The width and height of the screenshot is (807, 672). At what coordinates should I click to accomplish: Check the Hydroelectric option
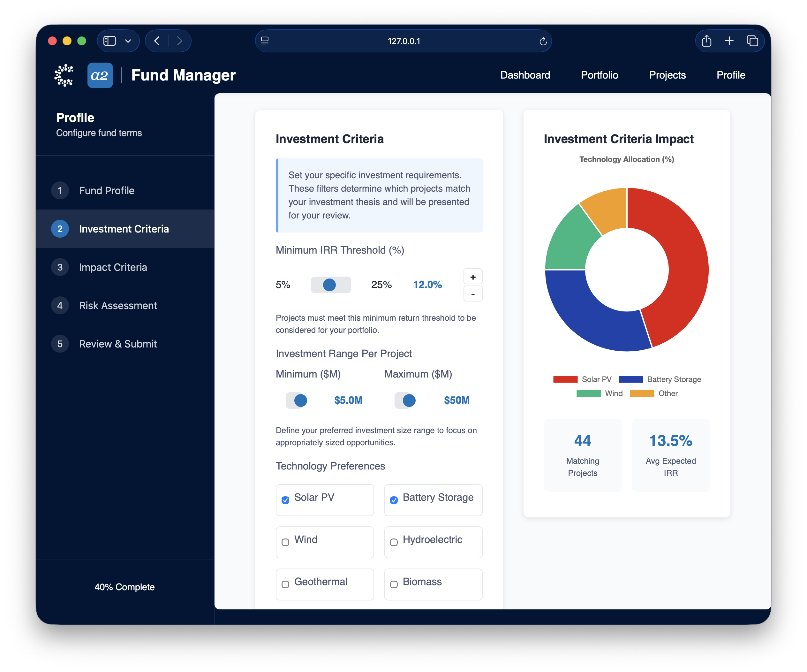(394, 542)
